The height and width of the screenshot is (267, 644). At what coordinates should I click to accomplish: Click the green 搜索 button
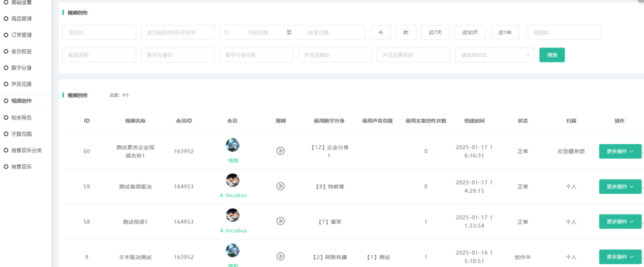click(552, 55)
